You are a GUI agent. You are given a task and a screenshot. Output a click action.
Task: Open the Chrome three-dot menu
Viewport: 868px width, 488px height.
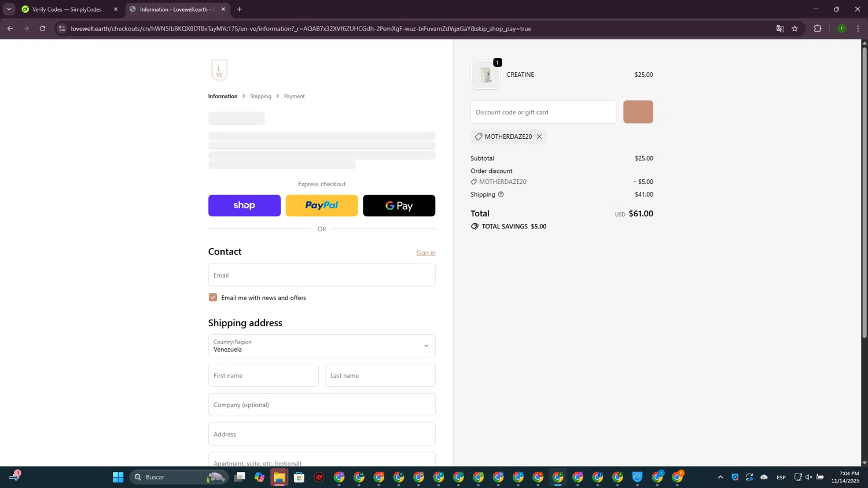coord(858,28)
